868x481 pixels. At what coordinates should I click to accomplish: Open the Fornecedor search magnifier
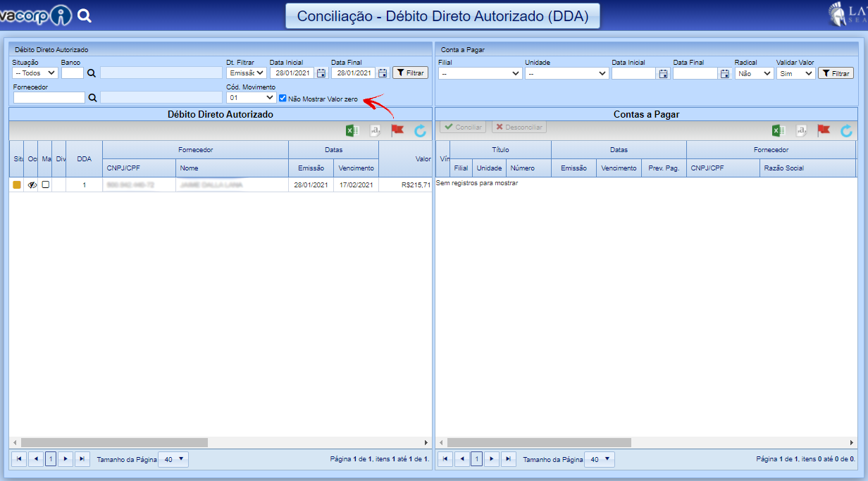[x=92, y=98]
